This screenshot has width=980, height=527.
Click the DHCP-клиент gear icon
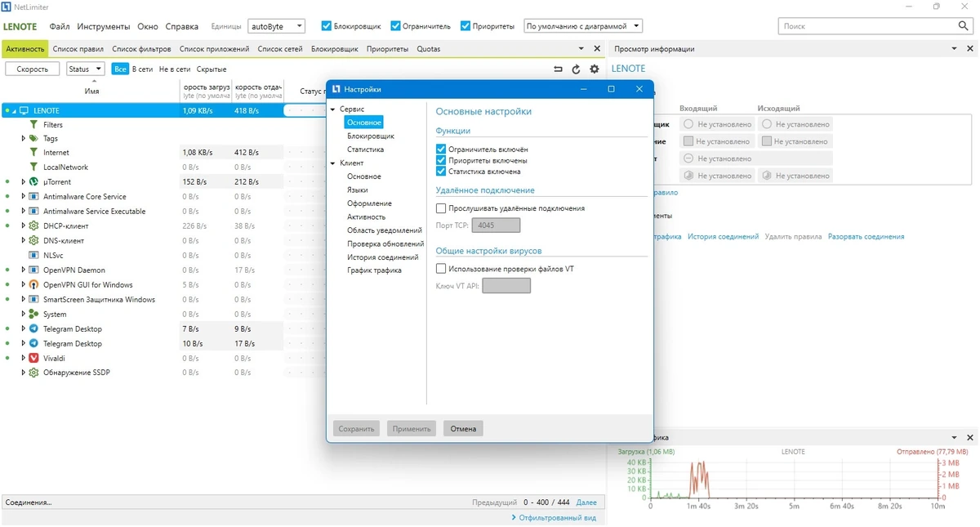[x=33, y=226]
